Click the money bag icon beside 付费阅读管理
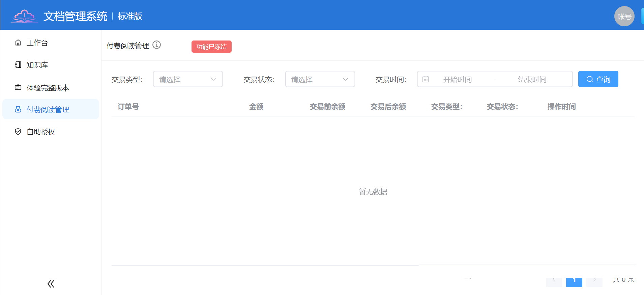The image size is (644, 295). pyautogui.click(x=18, y=109)
